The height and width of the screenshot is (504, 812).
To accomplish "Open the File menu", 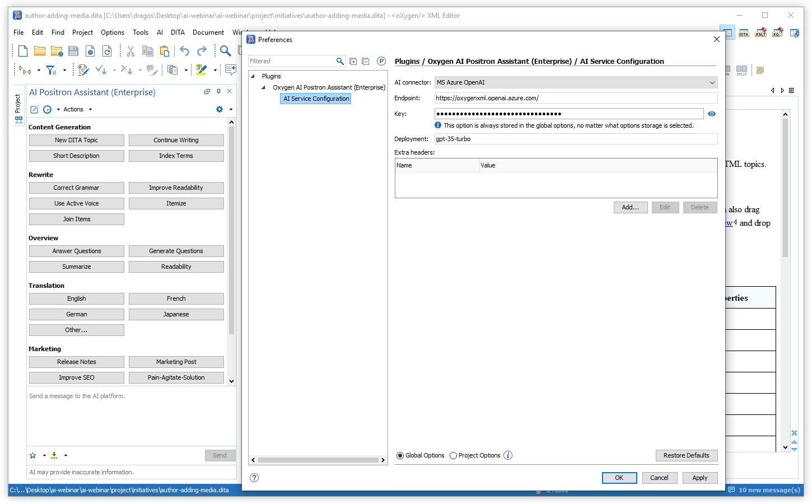I will click(x=18, y=32).
